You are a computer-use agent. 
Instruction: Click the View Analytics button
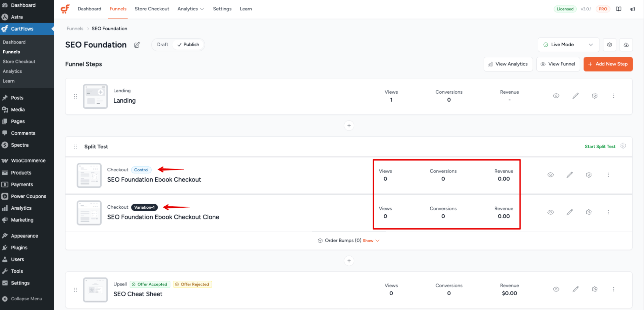(x=508, y=64)
